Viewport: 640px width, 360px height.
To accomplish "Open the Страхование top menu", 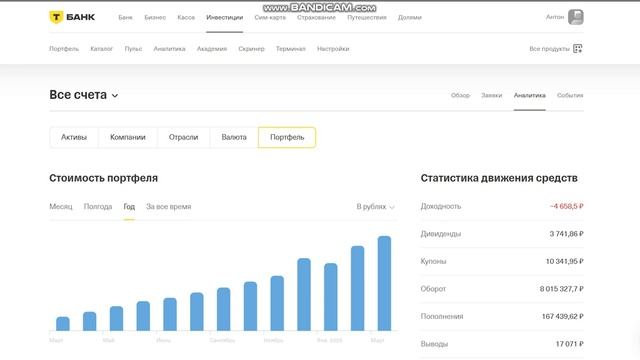I will pos(316,18).
